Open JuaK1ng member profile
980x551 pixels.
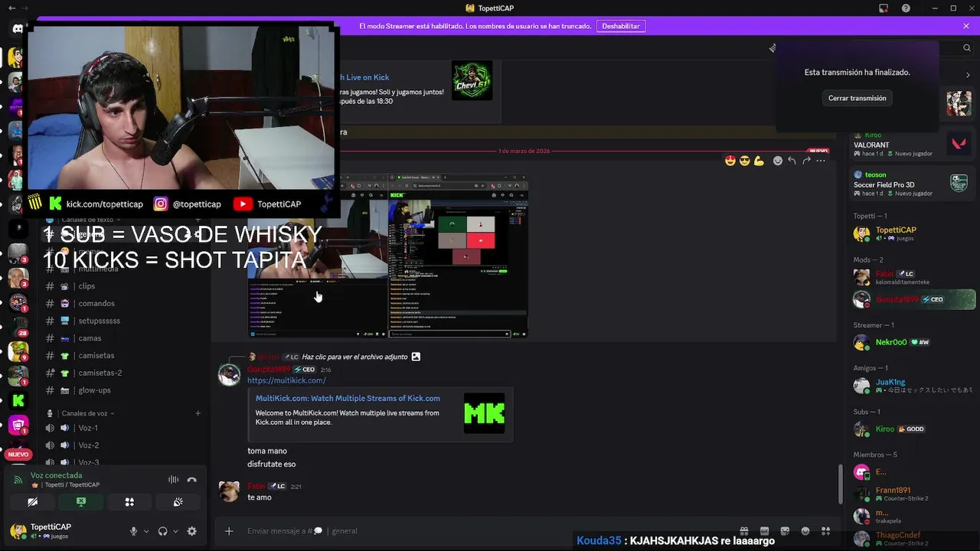coord(911,386)
